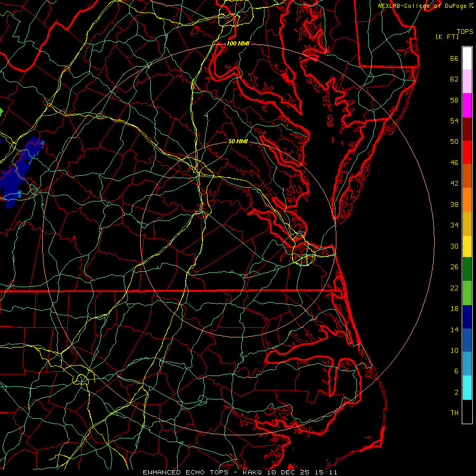Click the gold 34 kft legend swatch
This screenshot has width=476, height=476.
click(467, 224)
